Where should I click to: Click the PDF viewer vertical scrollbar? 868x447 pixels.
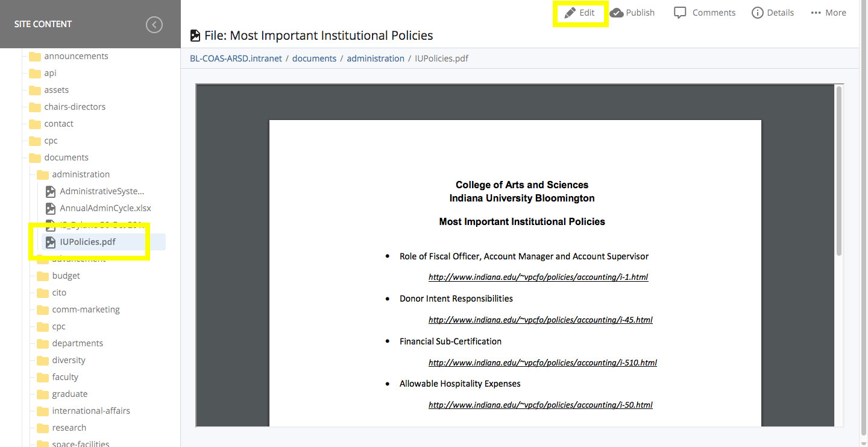[x=838, y=171]
